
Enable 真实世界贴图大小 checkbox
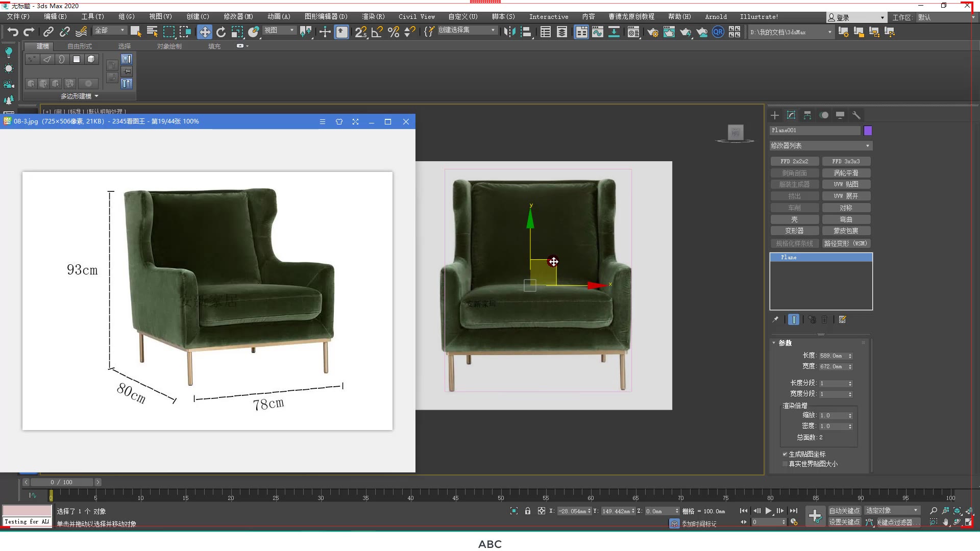785,464
